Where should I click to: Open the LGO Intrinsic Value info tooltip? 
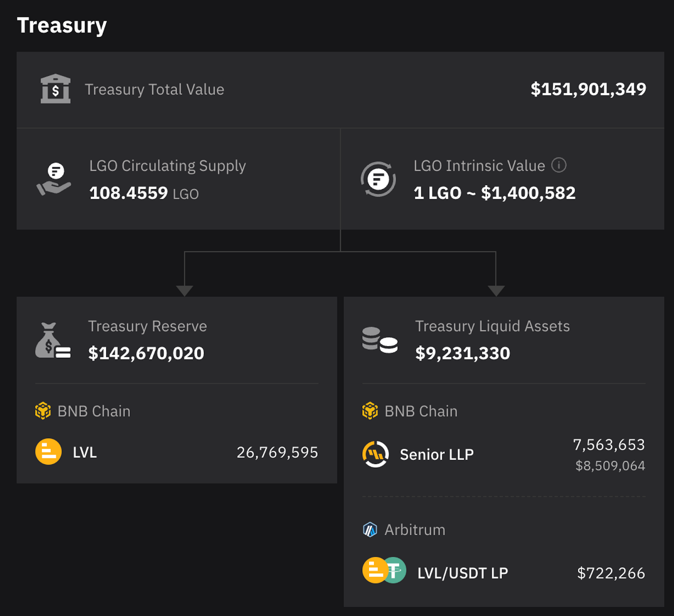pos(559,165)
